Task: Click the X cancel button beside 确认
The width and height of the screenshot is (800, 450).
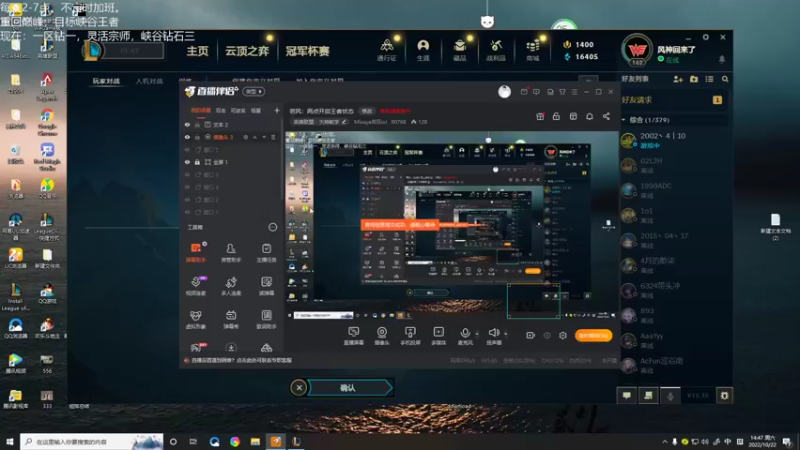Action: [x=299, y=388]
